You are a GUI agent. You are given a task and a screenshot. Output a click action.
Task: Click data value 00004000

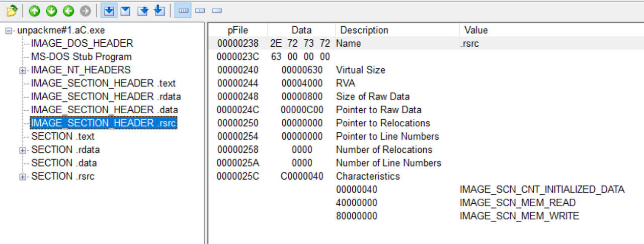click(302, 83)
